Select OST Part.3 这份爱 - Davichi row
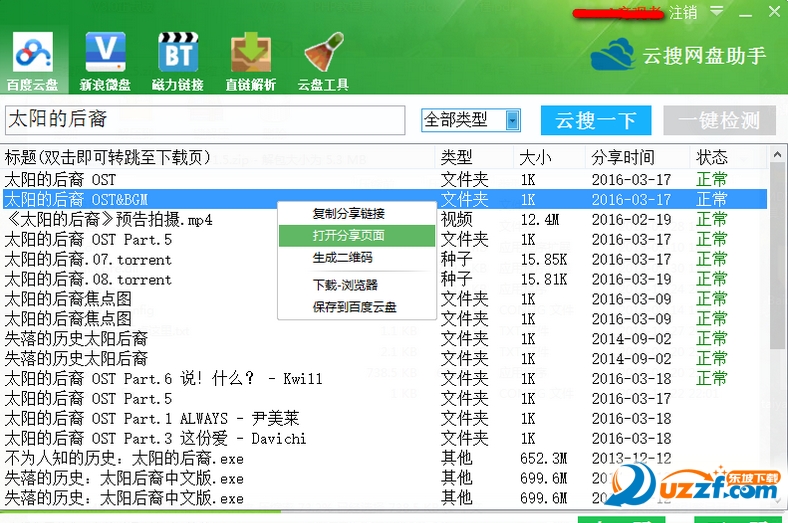 (384, 438)
